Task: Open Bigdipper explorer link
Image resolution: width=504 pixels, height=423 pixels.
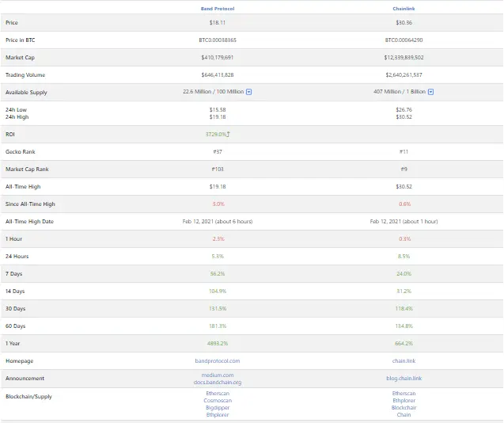Action: [x=218, y=407]
